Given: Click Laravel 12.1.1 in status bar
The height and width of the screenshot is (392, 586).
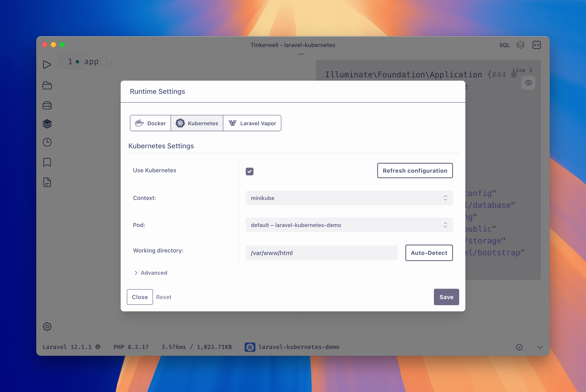Looking at the screenshot, I should [67, 347].
